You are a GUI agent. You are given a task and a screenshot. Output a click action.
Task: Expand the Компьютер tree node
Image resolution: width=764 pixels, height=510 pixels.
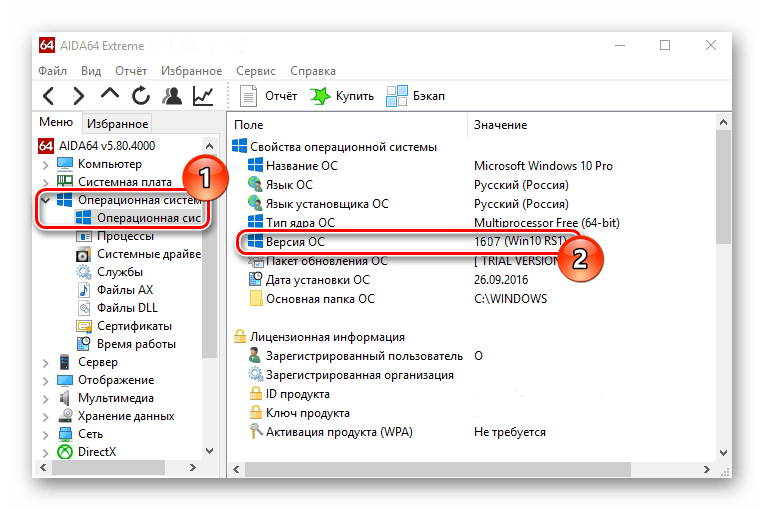45,165
